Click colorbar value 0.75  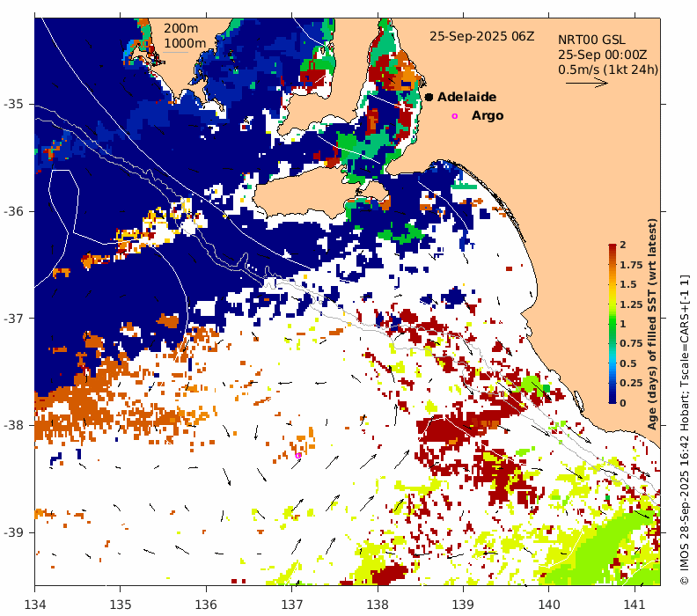point(631,343)
